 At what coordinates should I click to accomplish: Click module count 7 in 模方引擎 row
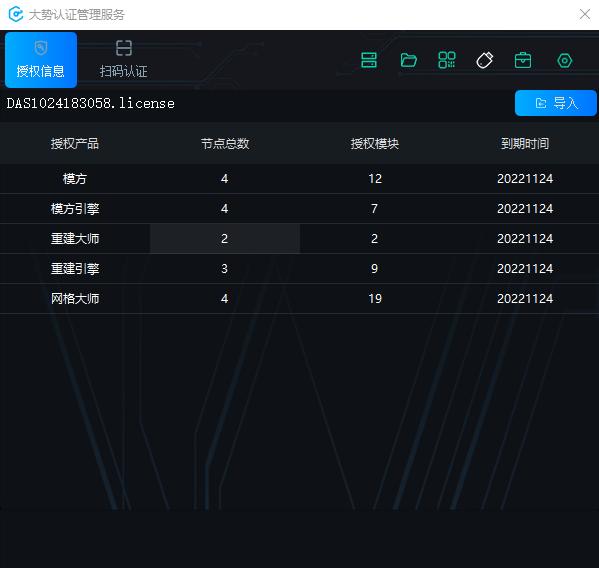374,209
